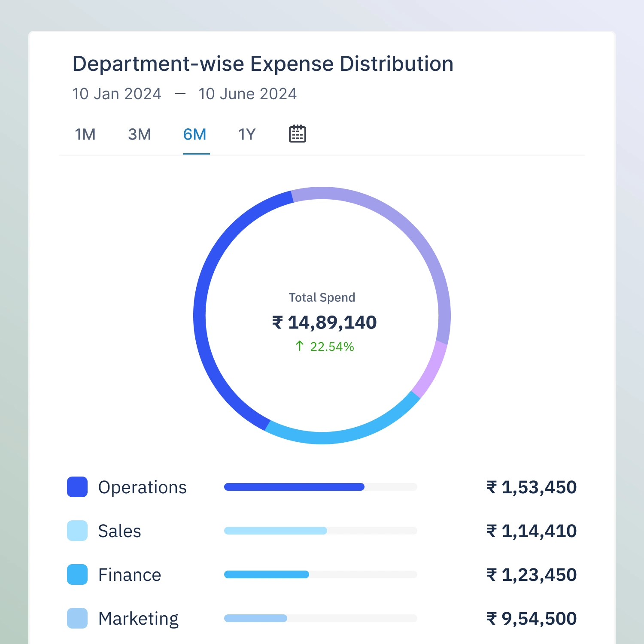Screen dimensions: 644x644
Task: Click the Operations progress bar
Action: click(321, 487)
